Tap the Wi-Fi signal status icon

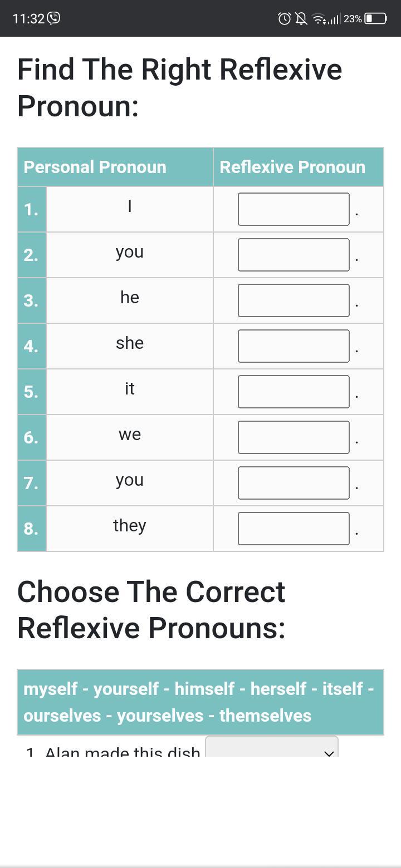point(319,19)
